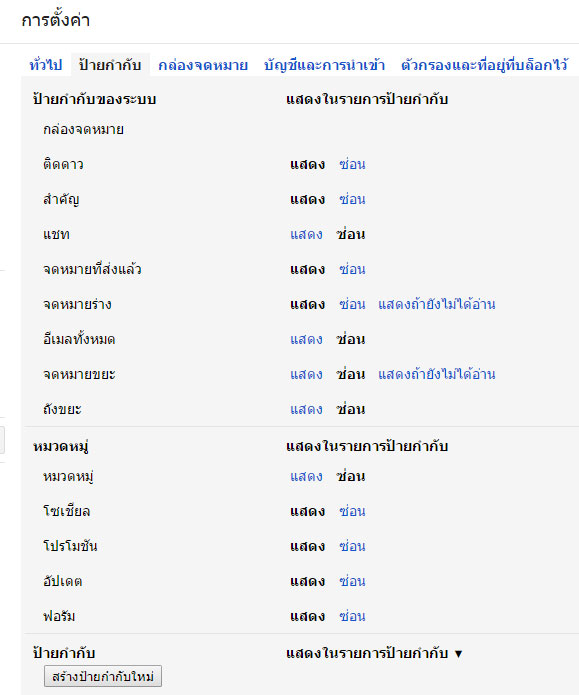This screenshot has width=579, height=695.
Task: Expand the แสดงในรายการป้ายกำกับ dropdown arrow
Action: click(x=458, y=654)
